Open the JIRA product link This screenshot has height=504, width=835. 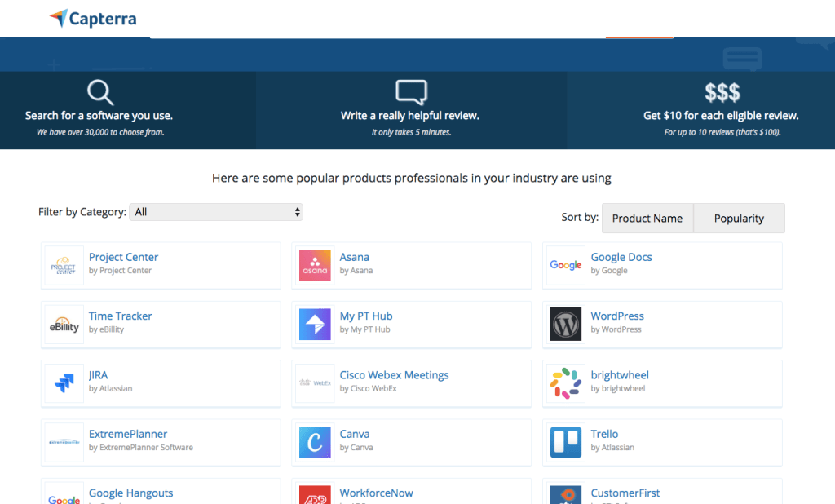(98, 375)
